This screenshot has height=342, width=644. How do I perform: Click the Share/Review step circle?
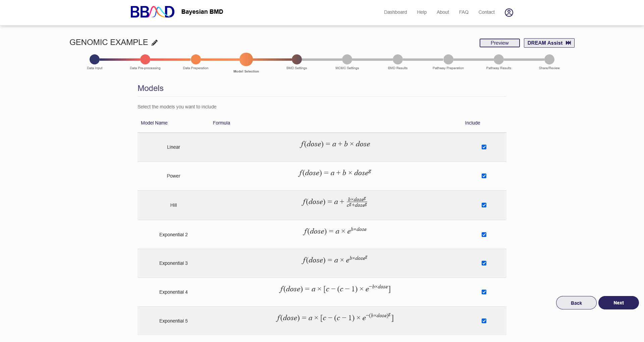coord(549,59)
